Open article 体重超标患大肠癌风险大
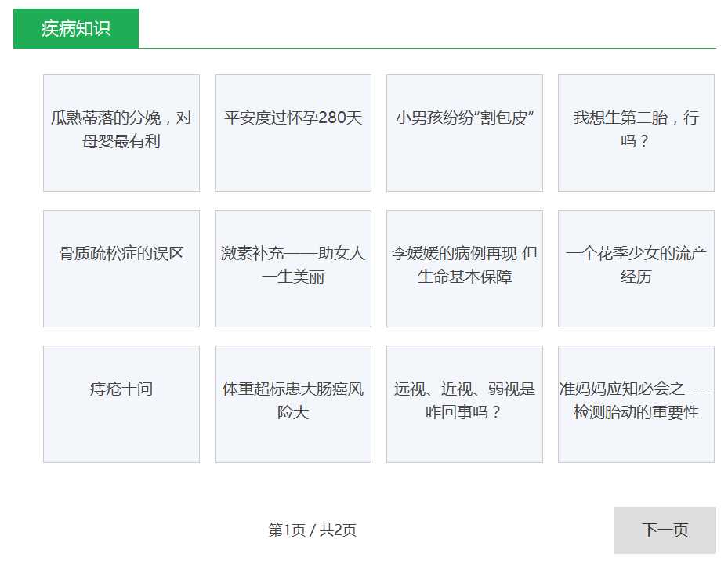728x568 pixels. (x=293, y=403)
